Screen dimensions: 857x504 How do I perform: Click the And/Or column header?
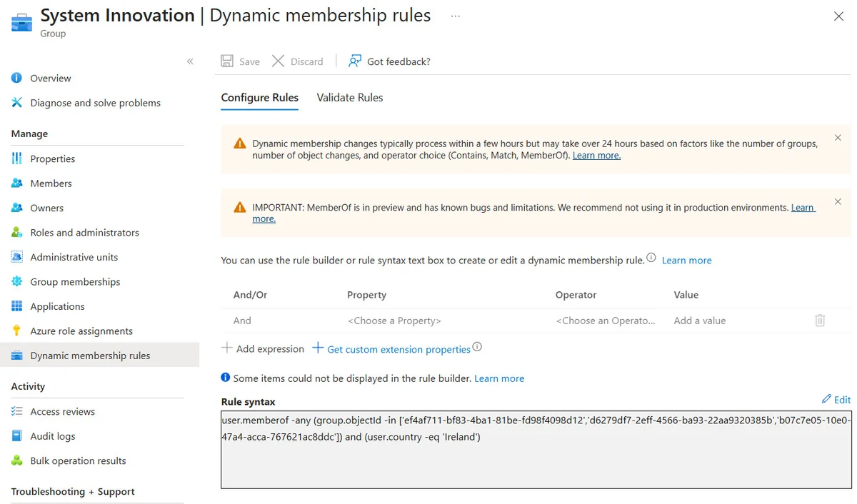pos(250,295)
